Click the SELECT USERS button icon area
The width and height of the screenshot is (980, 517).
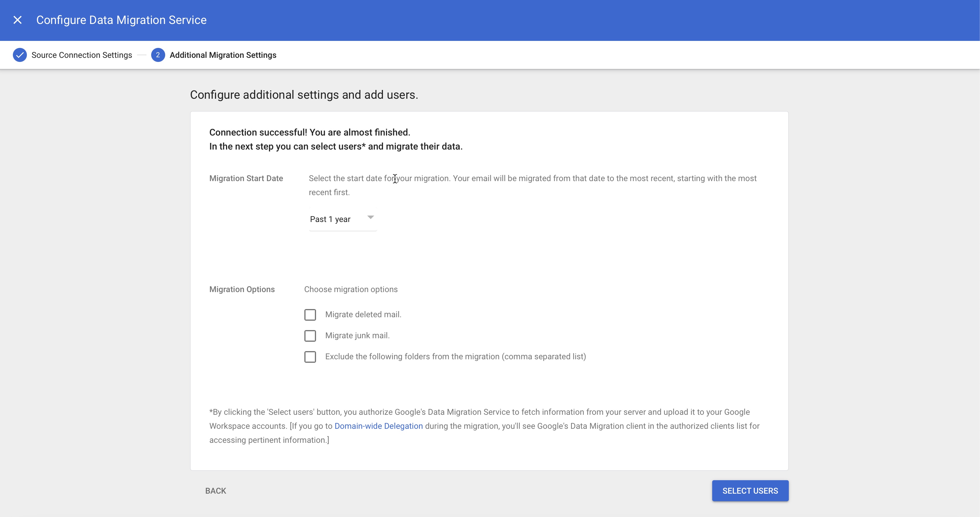pos(750,490)
